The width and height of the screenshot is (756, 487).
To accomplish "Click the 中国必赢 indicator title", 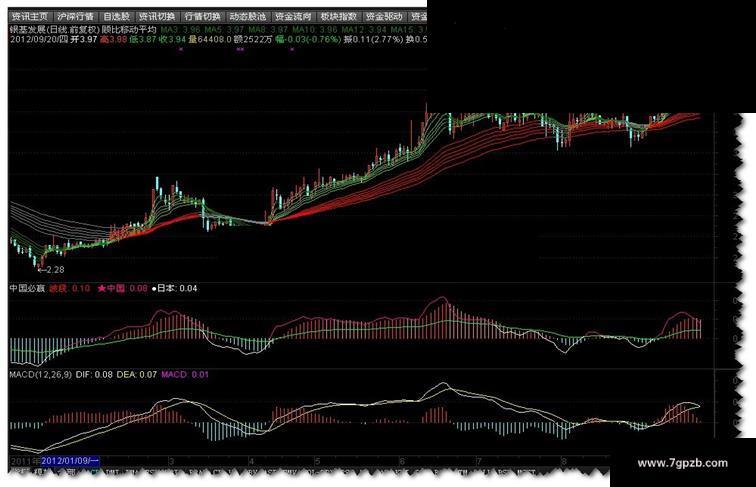I will click(27, 288).
